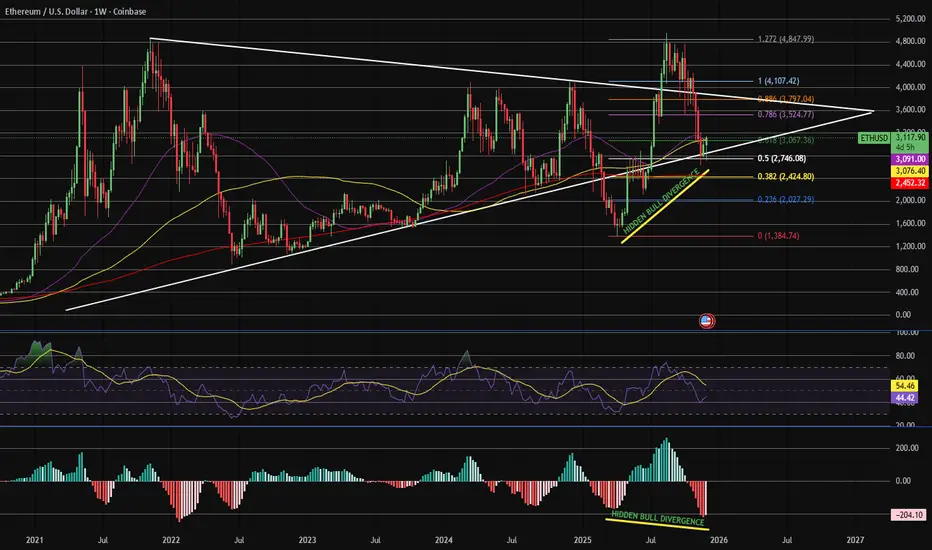Screen dimensions: 932x550
Task: Click the Jul label between 2025 and 2026
Action: tap(651, 540)
